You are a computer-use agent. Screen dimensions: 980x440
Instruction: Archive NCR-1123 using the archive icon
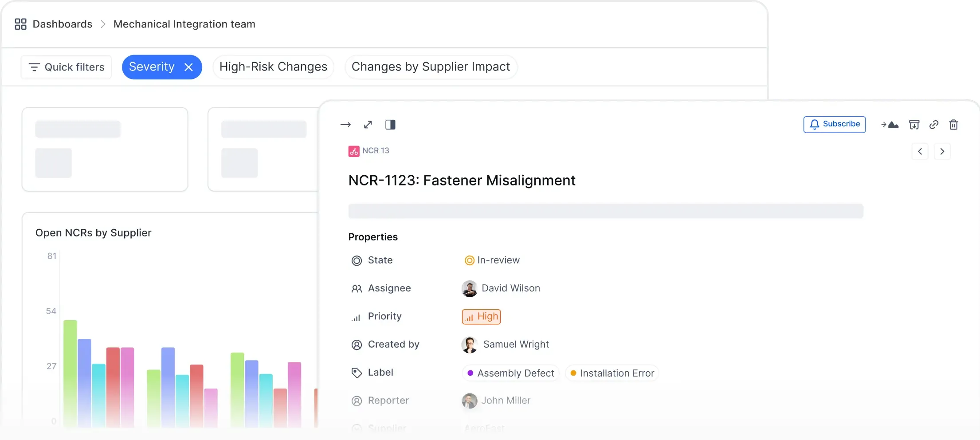click(x=914, y=125)
